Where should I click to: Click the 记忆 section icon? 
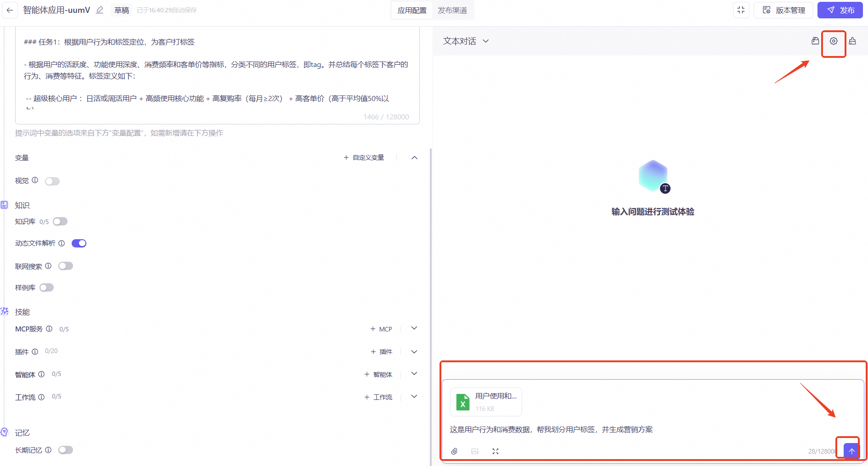(x=4, y=432)
